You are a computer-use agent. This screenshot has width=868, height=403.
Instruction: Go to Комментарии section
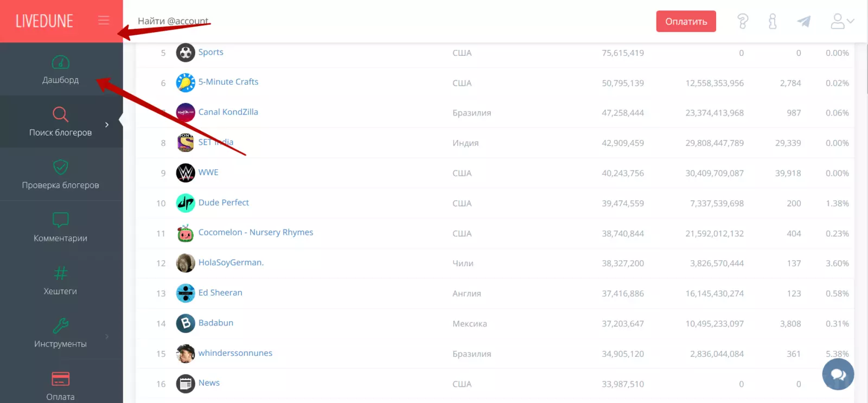click(61, 228)
